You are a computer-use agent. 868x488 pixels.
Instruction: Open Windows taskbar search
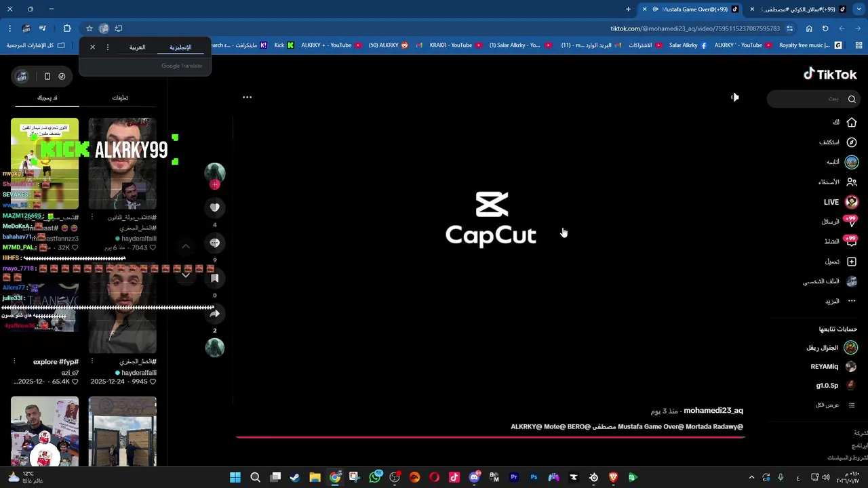tap(256, 478)
